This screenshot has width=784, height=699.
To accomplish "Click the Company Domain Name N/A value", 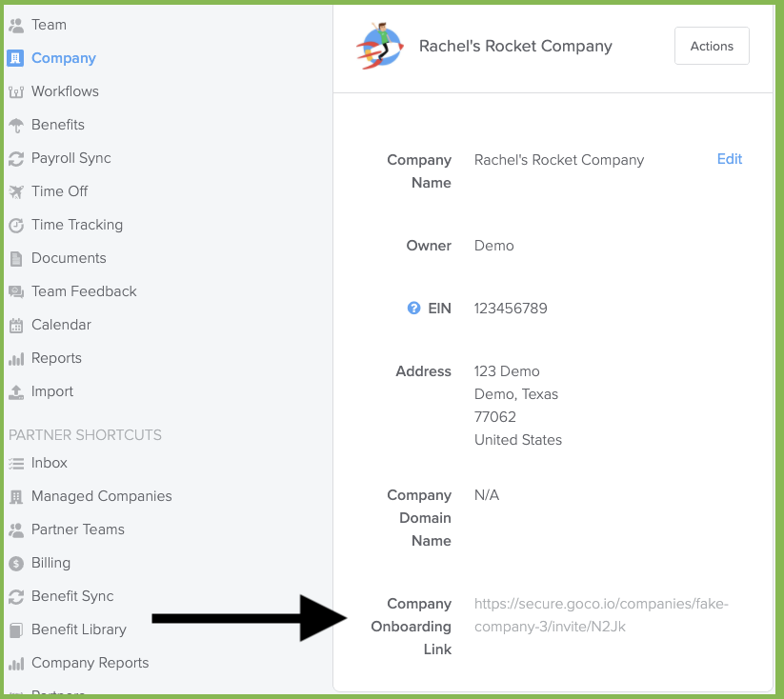I will point(487,495).
